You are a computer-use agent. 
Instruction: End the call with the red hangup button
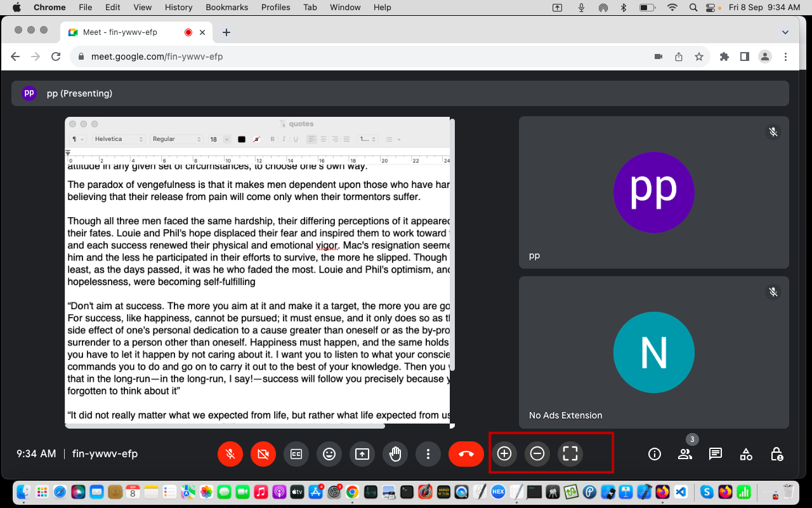click(466, 453)
